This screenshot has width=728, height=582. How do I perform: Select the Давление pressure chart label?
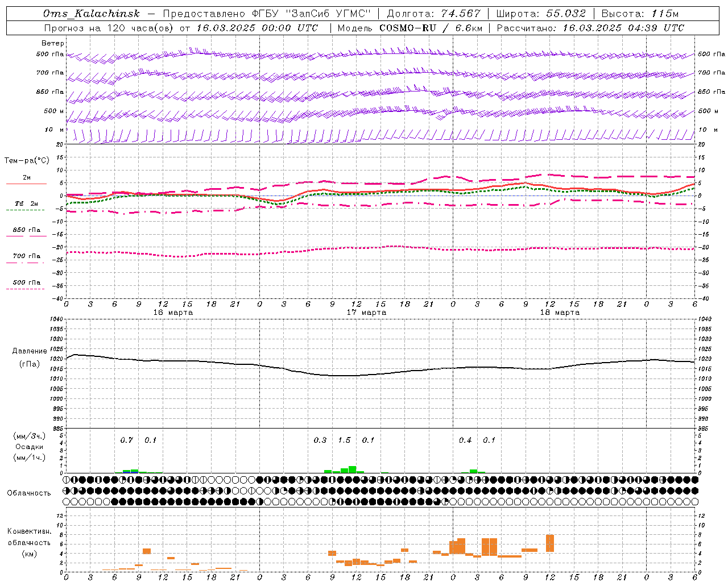click(x=30, y=351)
